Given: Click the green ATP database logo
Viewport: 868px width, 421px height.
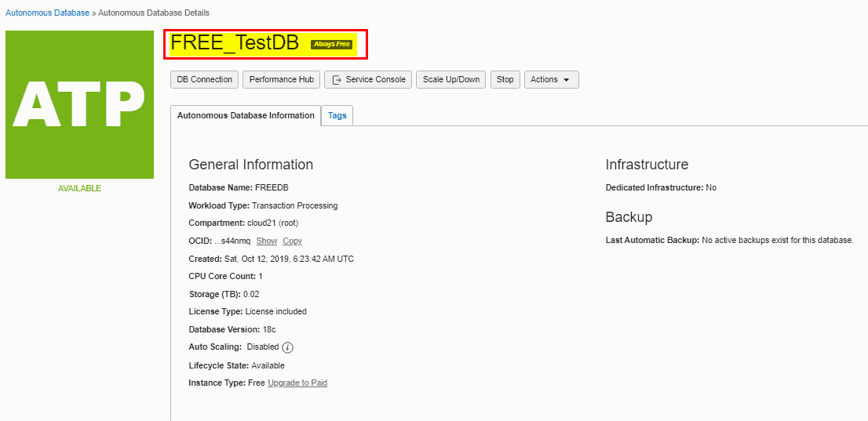Looking at the screenshot, I should (x=79, y=104).
